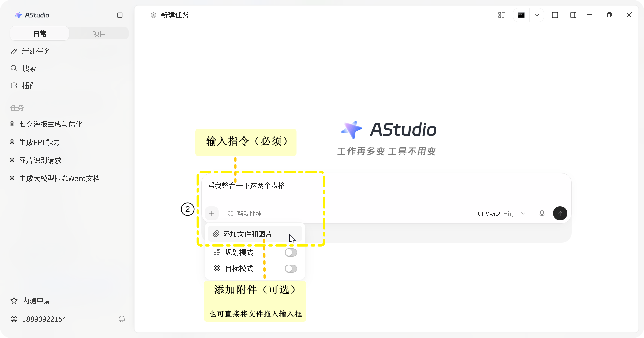Open the GLM-5.2 High model dropdown
The height and width of the screenshot is (338, 644).
tap(501, 214)
